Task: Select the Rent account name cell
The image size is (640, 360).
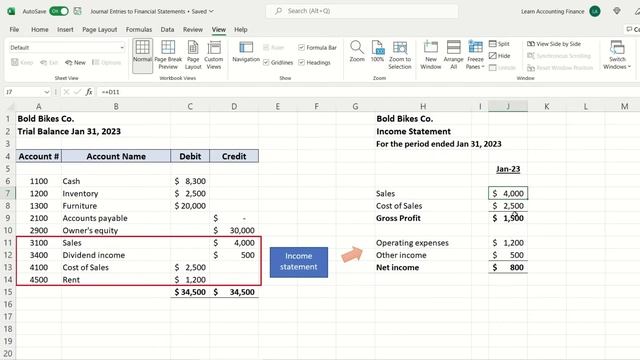Action: pyautogui.click(x=116, y=280)
